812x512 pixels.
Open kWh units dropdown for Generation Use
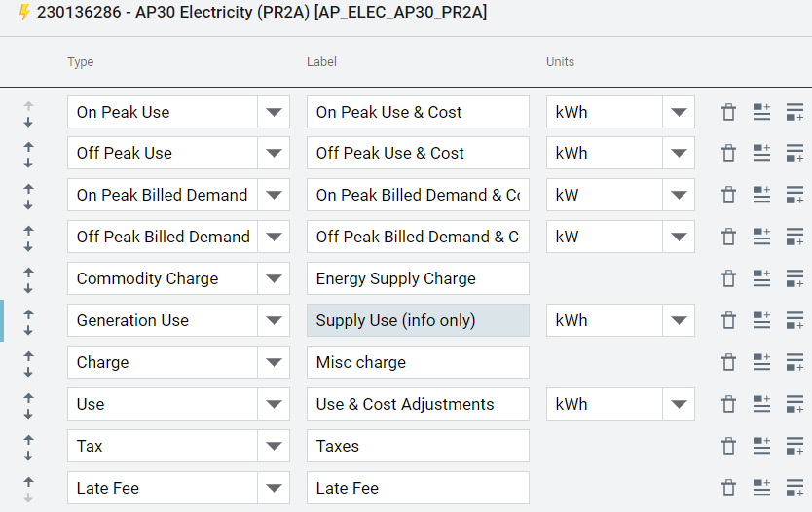tap(679, 320)
